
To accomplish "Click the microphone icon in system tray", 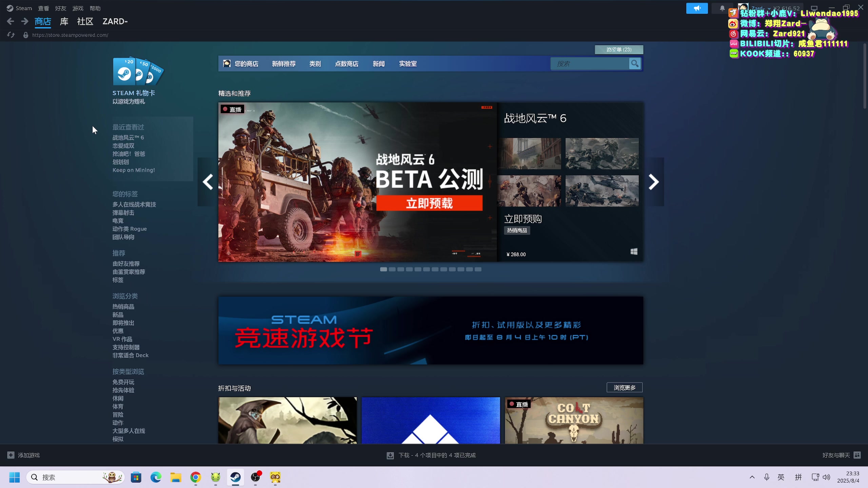I will coord(766,477).
